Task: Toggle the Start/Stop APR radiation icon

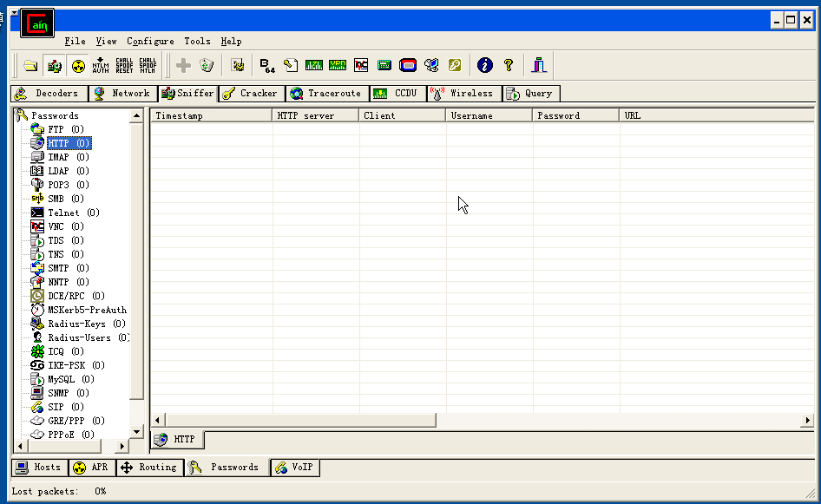Action: (78, 65)
